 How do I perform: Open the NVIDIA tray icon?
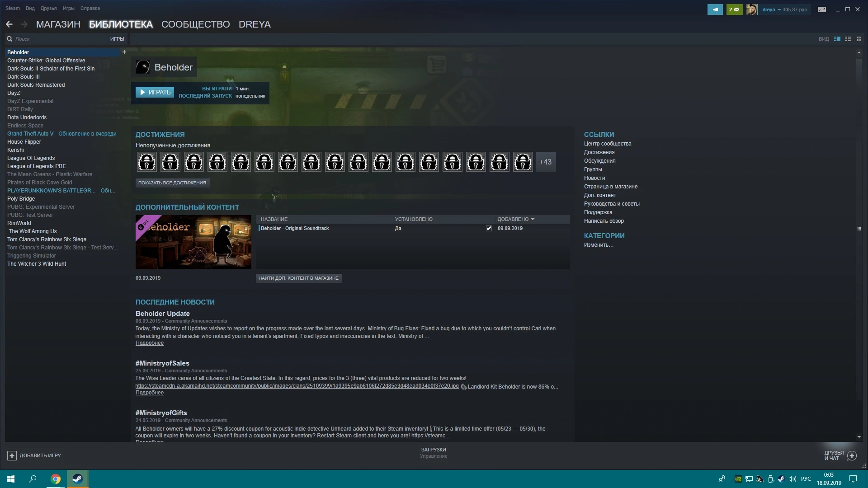738,479
